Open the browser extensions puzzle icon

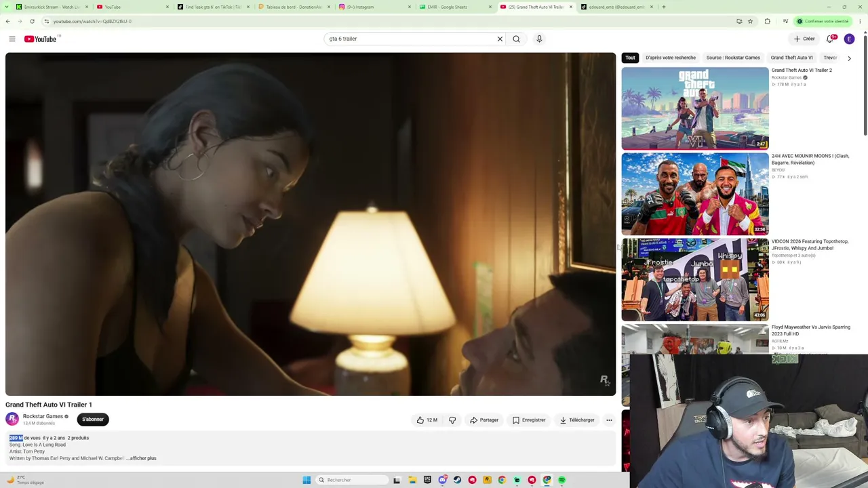pos(768,21)
